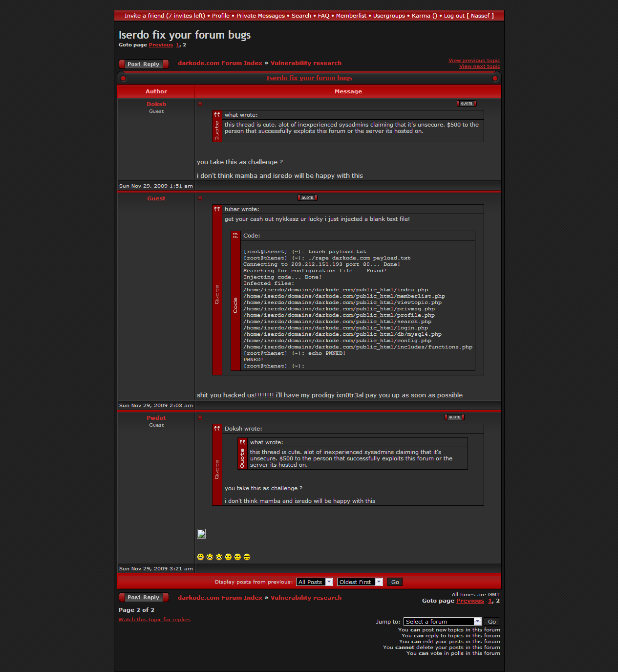This screenshot has height=672, width=618.
Task: Click the top Post Reply button
Action: (x=144, y=64)
